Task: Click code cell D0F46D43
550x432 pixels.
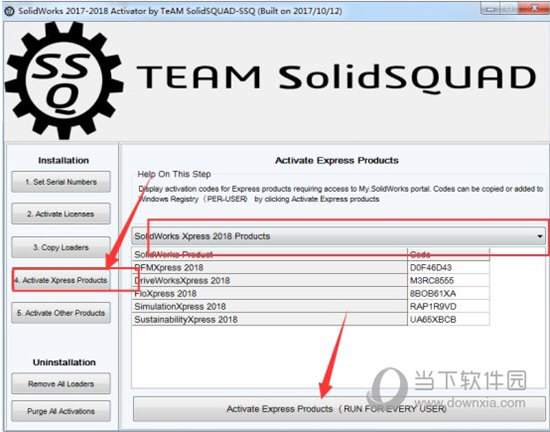Action: point(449,268)
